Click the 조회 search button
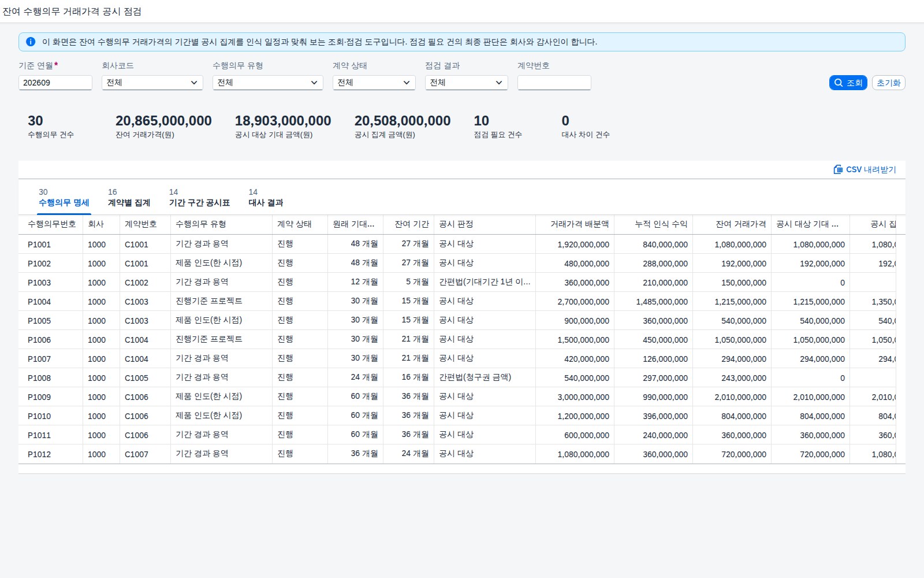 pyautogui.click(x=848, y=83)
